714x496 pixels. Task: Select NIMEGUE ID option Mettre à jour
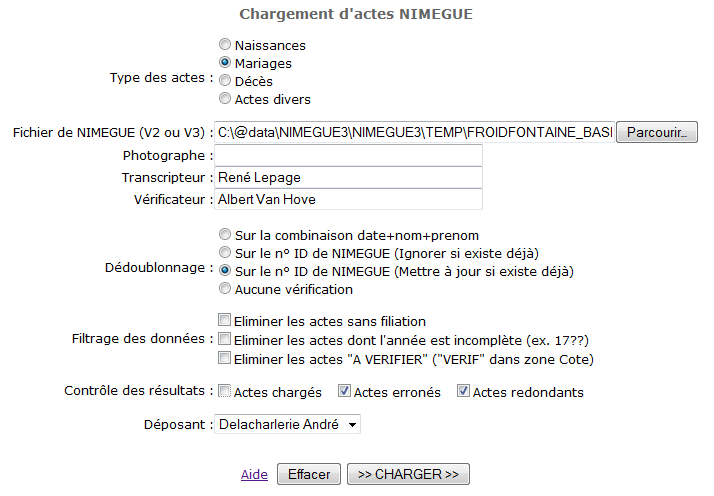(225, 271)
